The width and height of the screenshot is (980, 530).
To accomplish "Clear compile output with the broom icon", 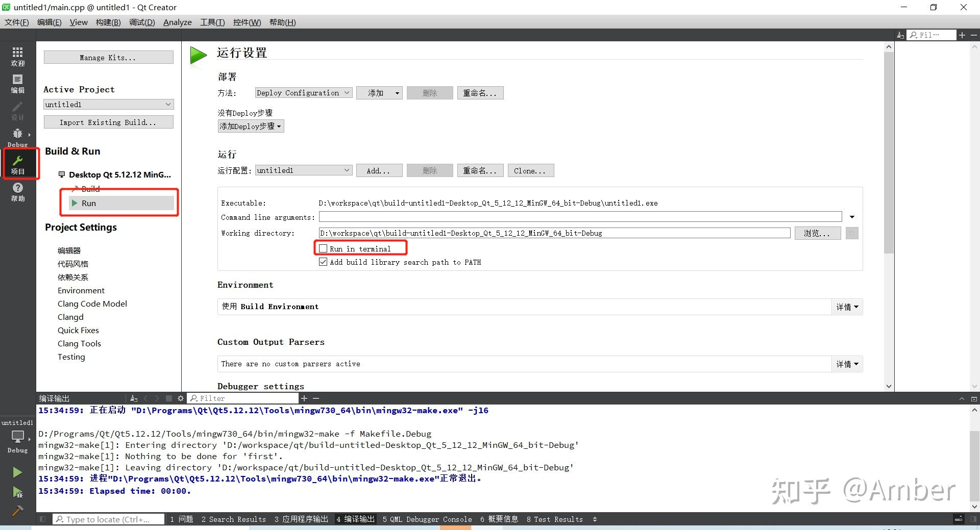I will pyautogui.click(x=134, y=398).
